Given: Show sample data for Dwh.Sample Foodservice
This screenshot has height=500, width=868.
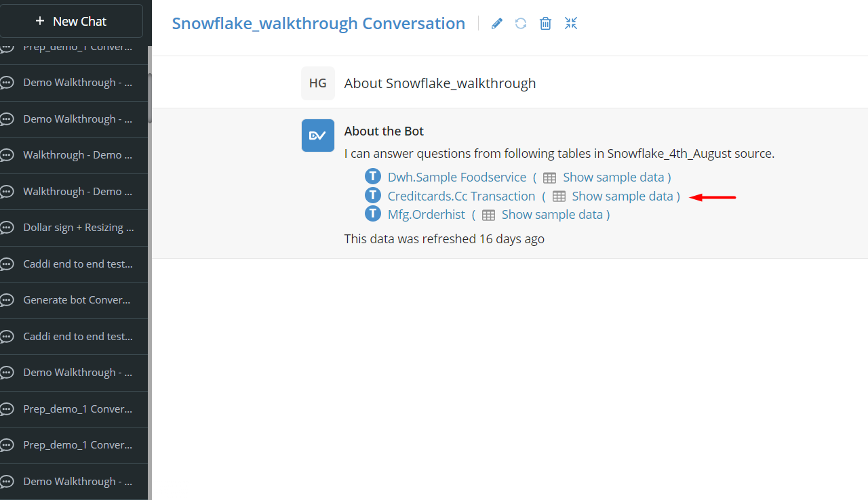Looking at the screenshot, I should (x=613, y=178).
